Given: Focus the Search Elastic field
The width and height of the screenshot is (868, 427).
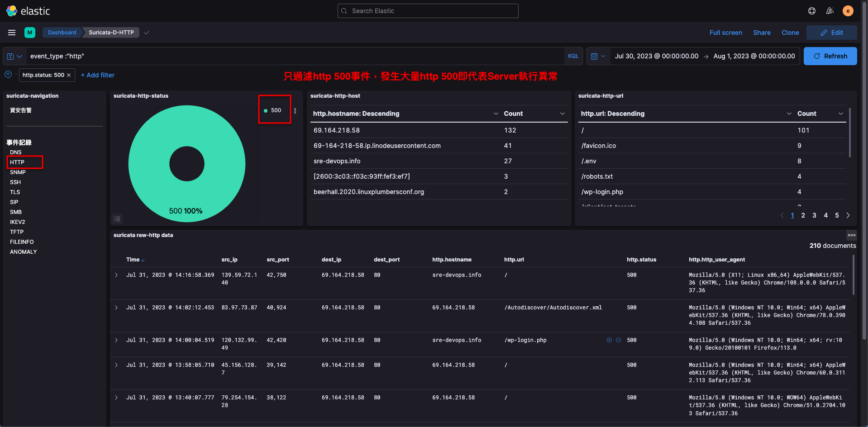Looking at the screenshot, I should pos(428,11).
